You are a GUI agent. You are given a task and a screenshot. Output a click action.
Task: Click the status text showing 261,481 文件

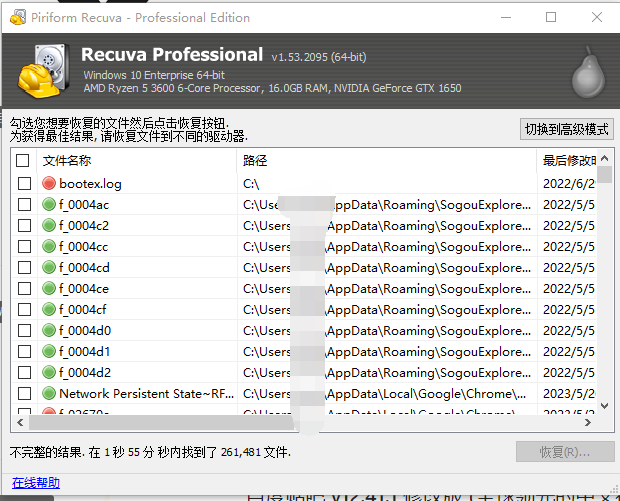[x=150, y=452]
